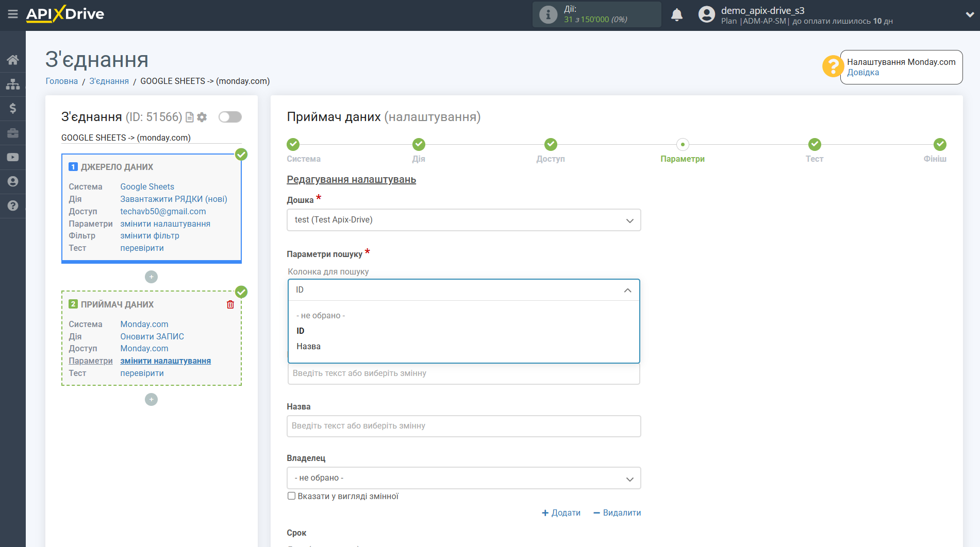Open the Home sidebar icon
The height and width of the screenshot is (547, 980).
point(13,60)
